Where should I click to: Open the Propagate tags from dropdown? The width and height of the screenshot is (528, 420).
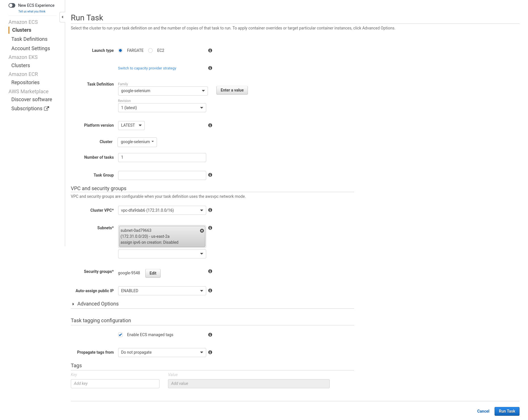pyautogui.click(x=162, y=352)
